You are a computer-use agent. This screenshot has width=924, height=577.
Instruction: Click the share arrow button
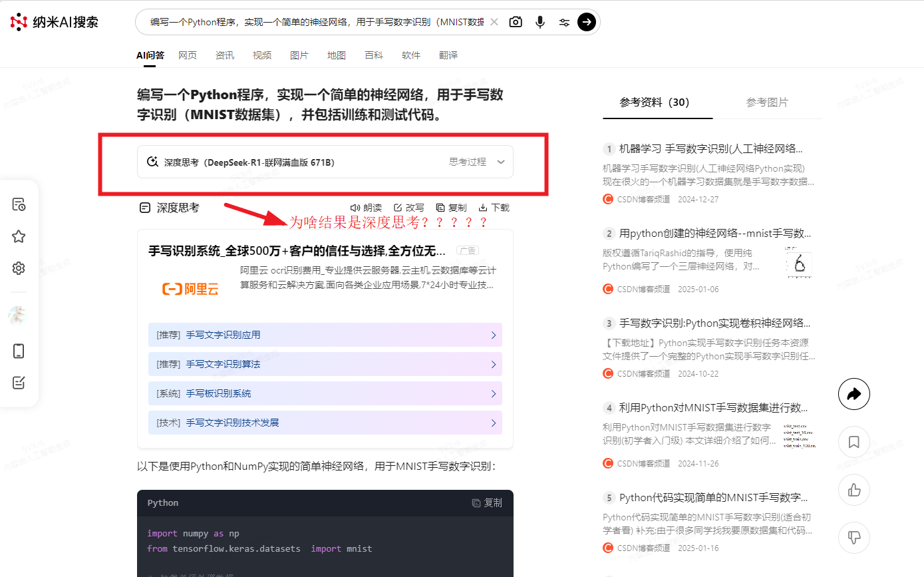[x=854, y=394]
